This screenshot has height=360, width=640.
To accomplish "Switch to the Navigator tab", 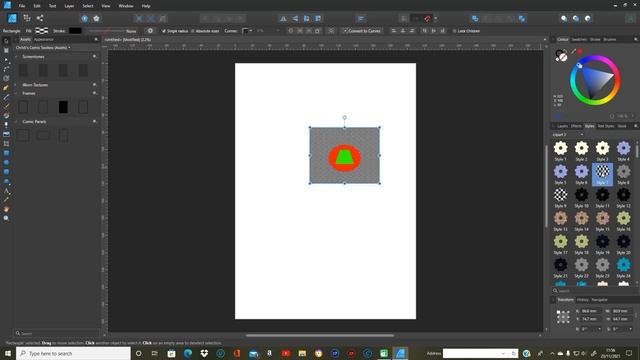I will (600, 300).
